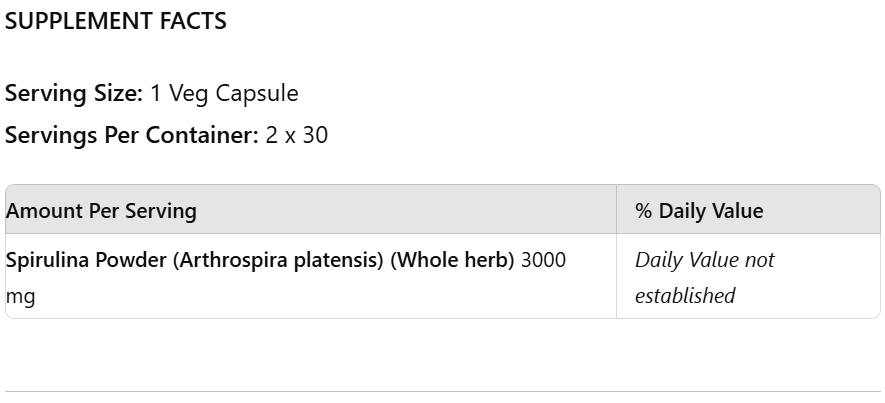This screenshot has height=403, width=885.
Task: Click the horizontal divider line below the table
Action: pyautogui.click(x=442, y=391)
